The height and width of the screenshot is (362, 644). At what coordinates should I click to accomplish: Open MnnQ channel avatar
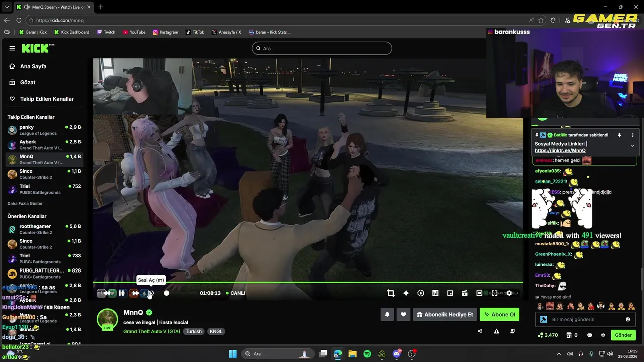tap(107, 319)
